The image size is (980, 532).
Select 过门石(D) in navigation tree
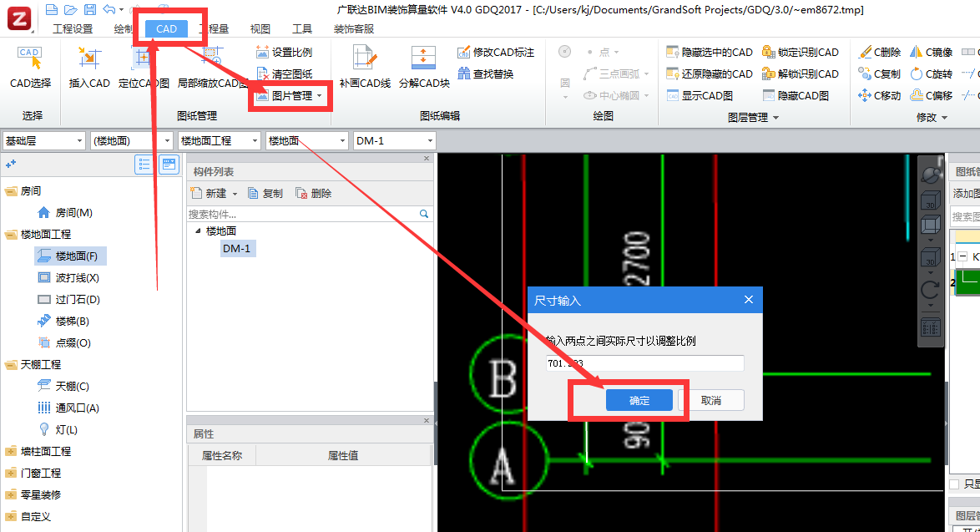[x=68, y=300]
